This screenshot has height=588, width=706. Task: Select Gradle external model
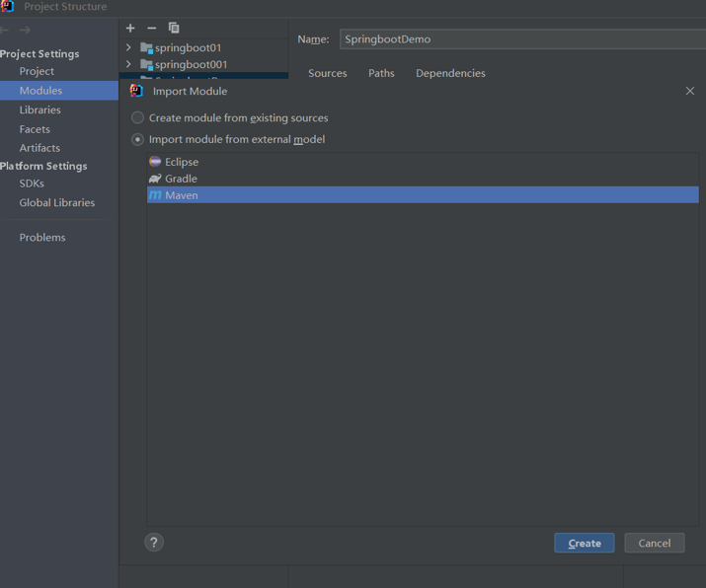coord(181,179)
